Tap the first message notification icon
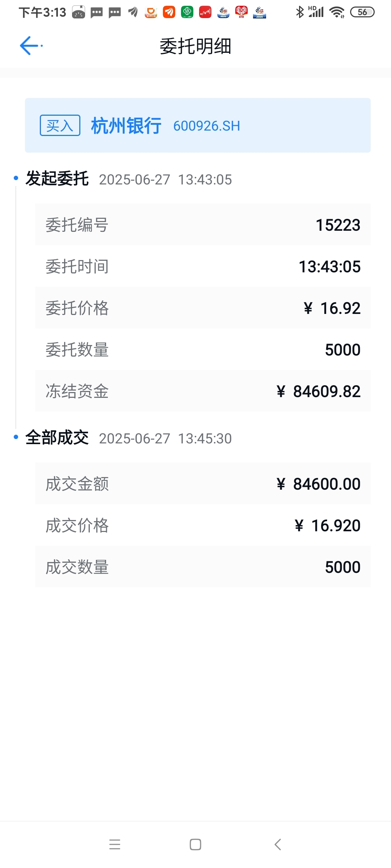Screen dimensions: 391x868 (97, 13)
